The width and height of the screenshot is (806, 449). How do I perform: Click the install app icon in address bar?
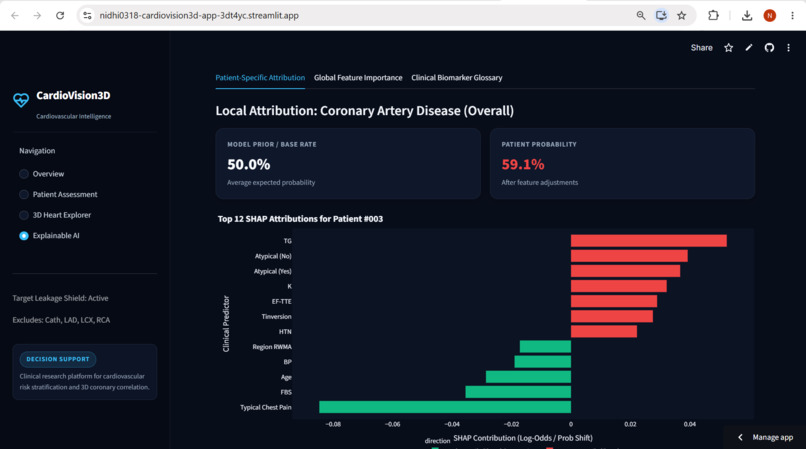click(x=661, y=15)
